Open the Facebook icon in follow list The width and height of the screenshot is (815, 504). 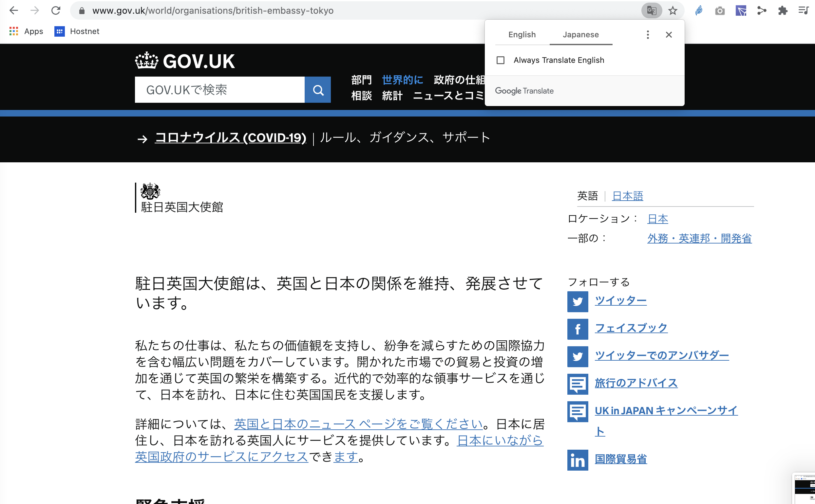577,329
